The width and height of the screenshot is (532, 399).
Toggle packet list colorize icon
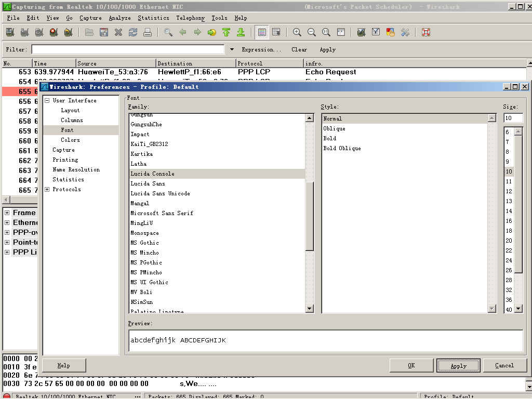tap(262, 32)
